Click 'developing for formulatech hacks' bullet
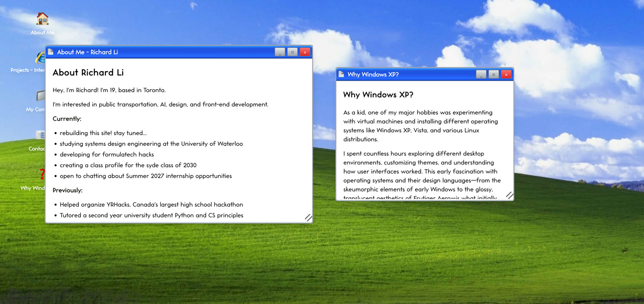 pos(107,154)
